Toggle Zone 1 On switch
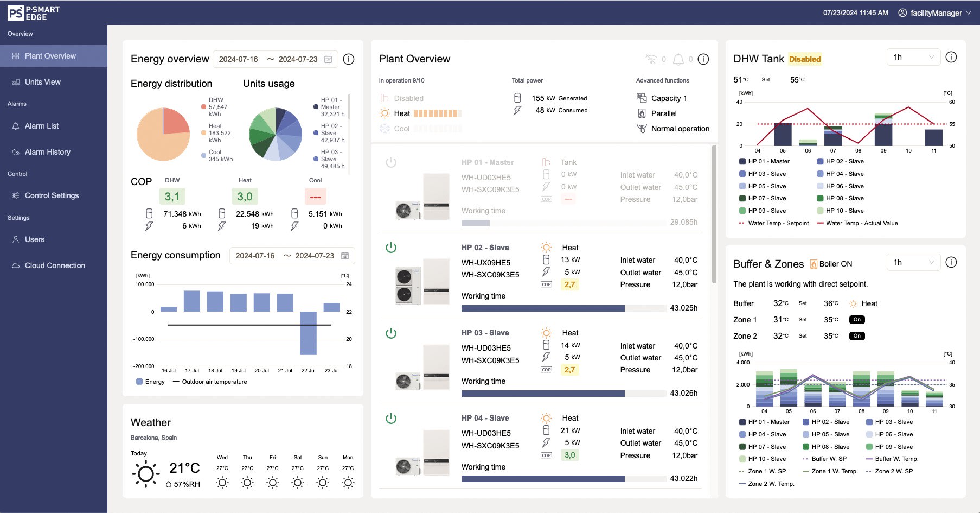The width and height of the screenshot is (980, 513). (x=856, y=320)
